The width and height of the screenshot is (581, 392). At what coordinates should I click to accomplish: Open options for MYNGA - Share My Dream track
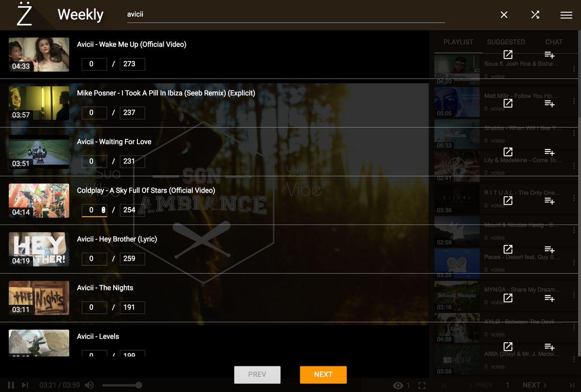574,295
